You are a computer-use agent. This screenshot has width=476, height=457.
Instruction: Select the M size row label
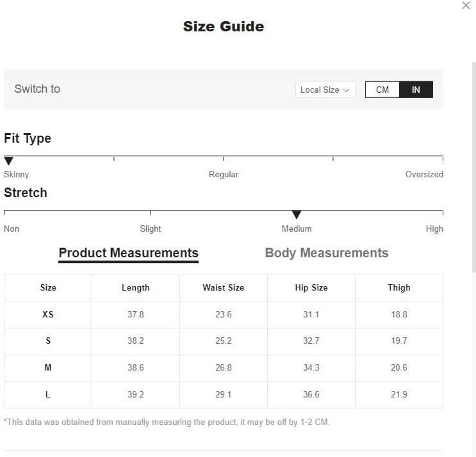48,368
